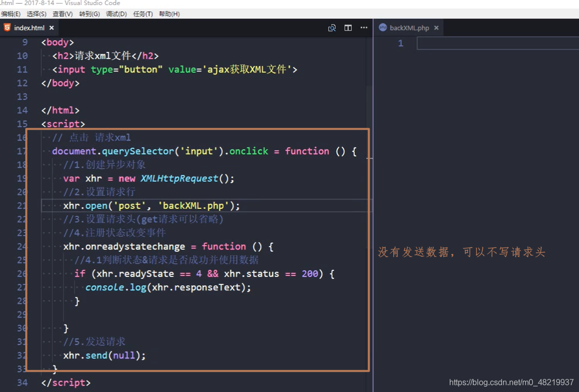Close the backXML.php tab
The image size is (579, 392).
tap(436, 28)
